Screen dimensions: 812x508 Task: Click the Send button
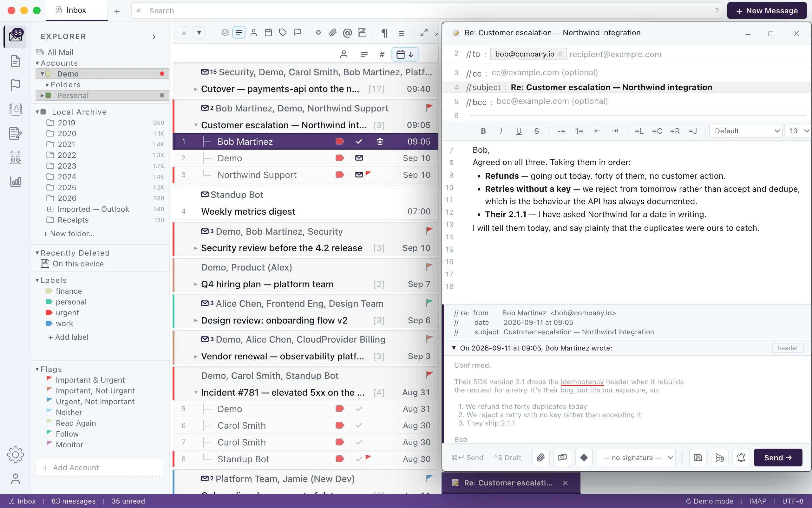(778, 457)
